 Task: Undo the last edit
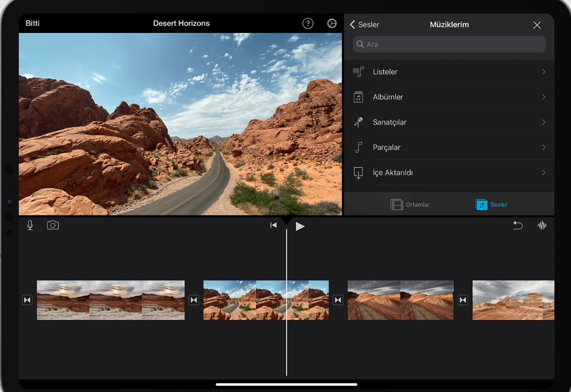point(518,226)
